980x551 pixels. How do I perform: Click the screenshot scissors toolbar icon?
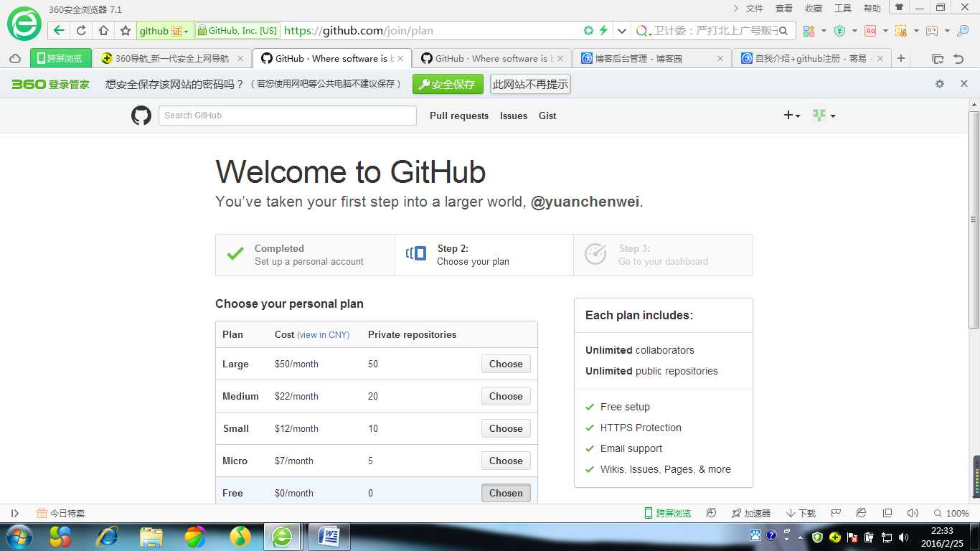click(901, 31)
